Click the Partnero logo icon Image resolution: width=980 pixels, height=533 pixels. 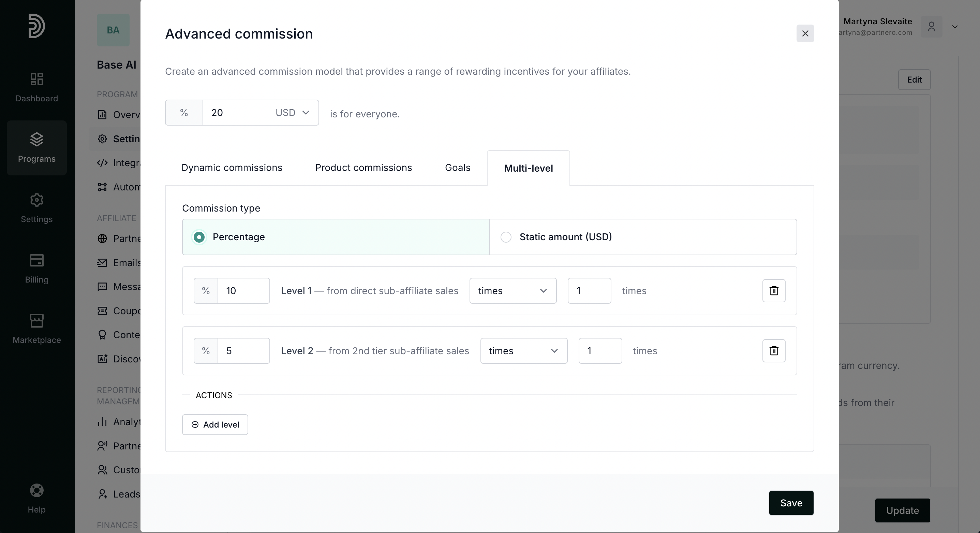36,26
